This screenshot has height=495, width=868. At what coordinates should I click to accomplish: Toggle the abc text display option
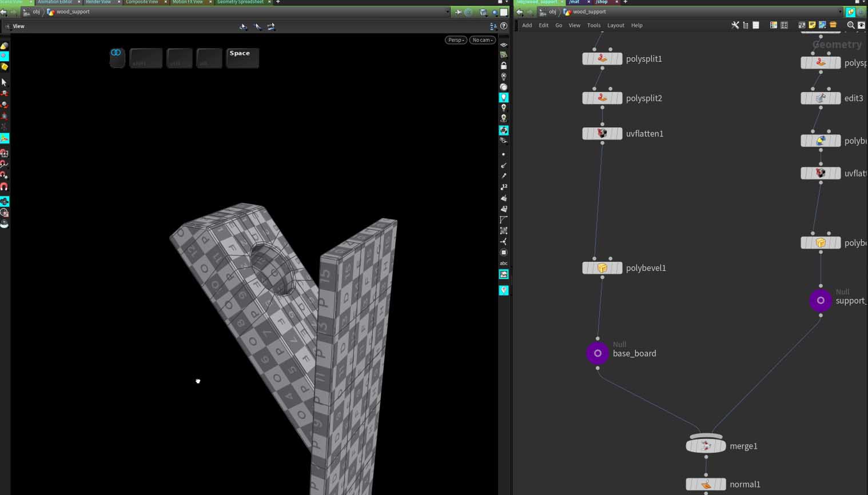pyautogui.click(x=504, y=264)
